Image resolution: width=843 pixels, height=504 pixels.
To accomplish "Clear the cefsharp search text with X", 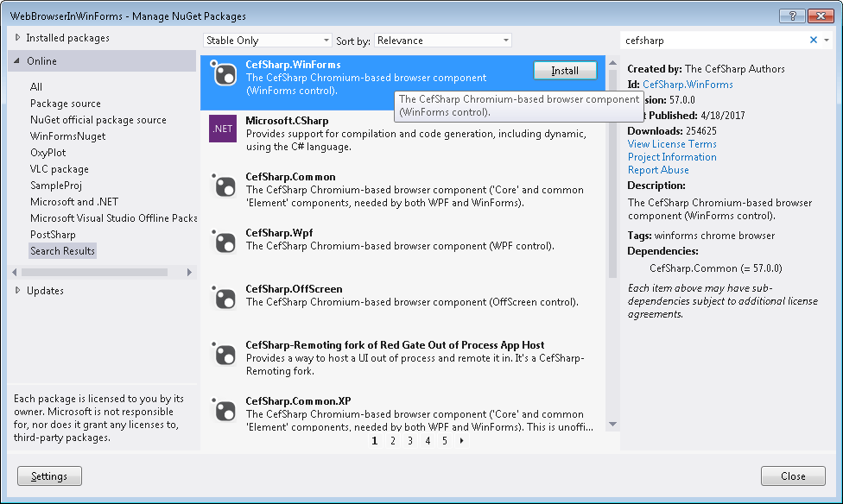I will [x=813, y=40].
